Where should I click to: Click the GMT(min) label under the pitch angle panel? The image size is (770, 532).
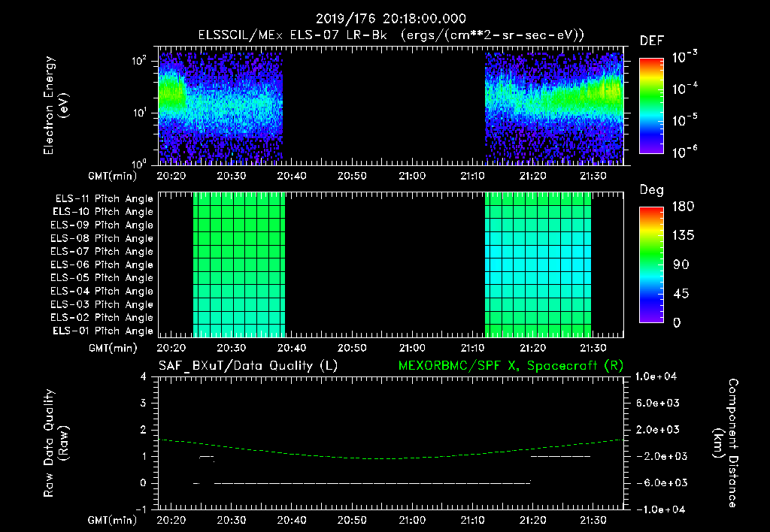pos(113,349)
